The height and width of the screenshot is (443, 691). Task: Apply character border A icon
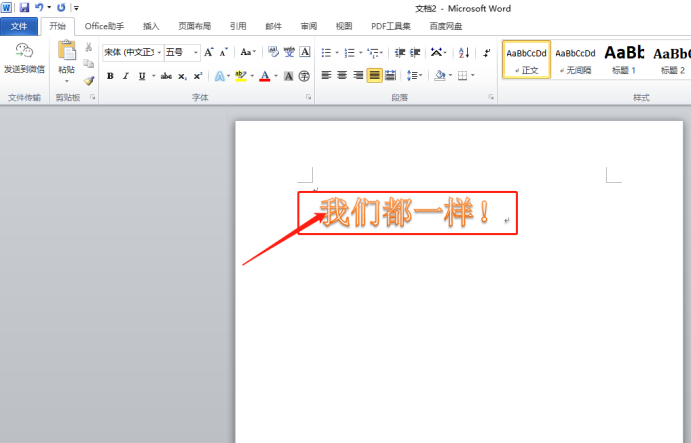click(x=305, y=52)
